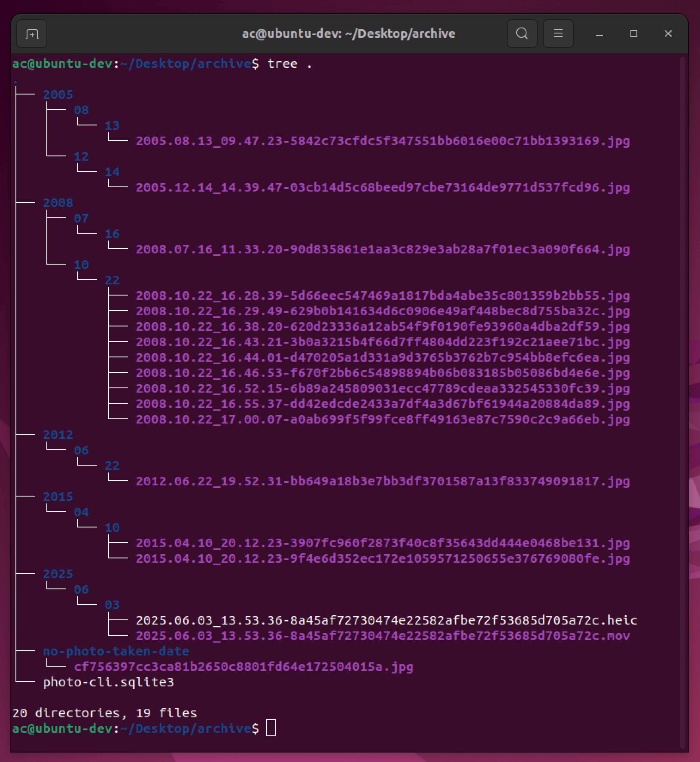
Task: Click file 2005.08.13_09.47.23 jpg
Action: 383,141
